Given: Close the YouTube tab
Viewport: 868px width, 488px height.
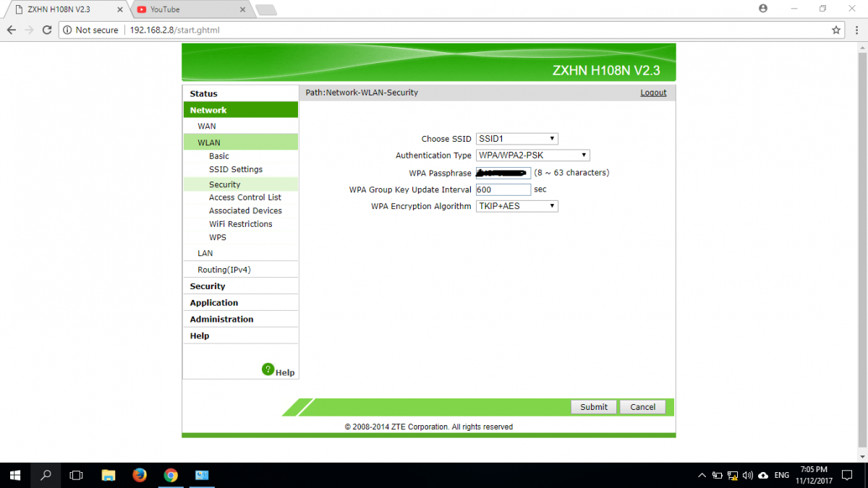Looking at the screenshot, I should 242,9.
